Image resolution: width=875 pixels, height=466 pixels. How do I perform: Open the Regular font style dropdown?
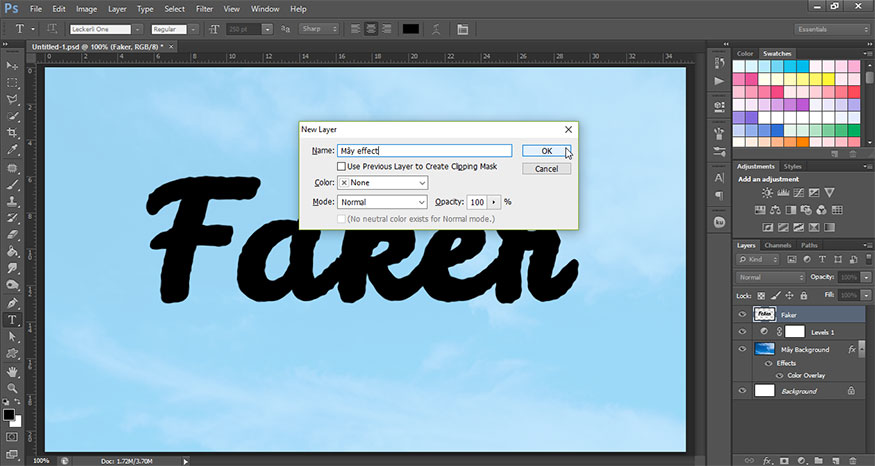point(194,29)
